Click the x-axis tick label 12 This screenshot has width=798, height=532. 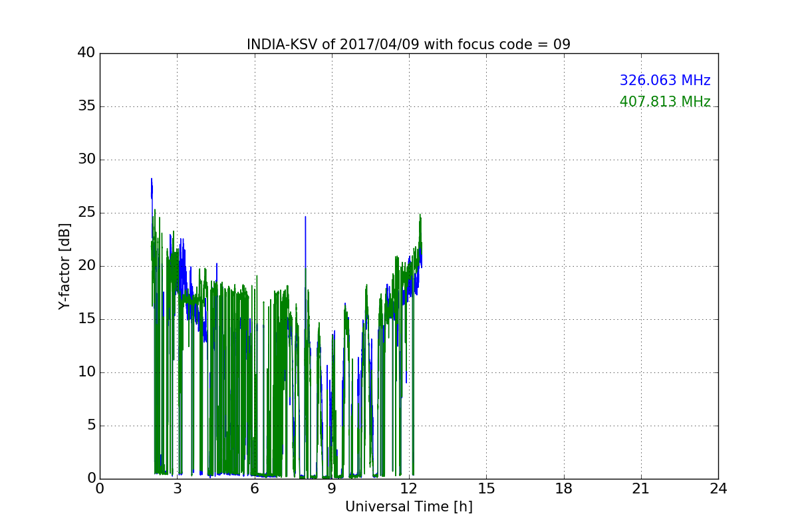point(409,489)
